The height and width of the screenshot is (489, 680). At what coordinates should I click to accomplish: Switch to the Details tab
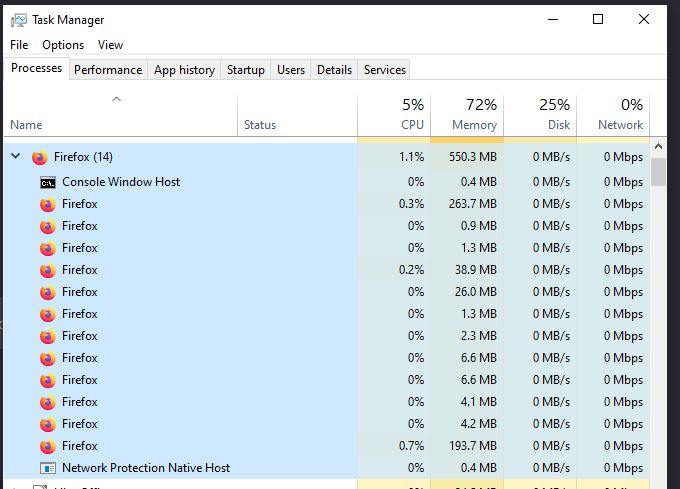[x=334, y=70]
